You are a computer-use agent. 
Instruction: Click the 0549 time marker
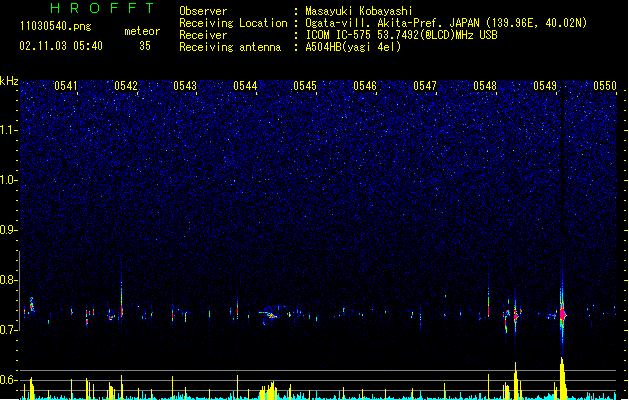point(545,86)
